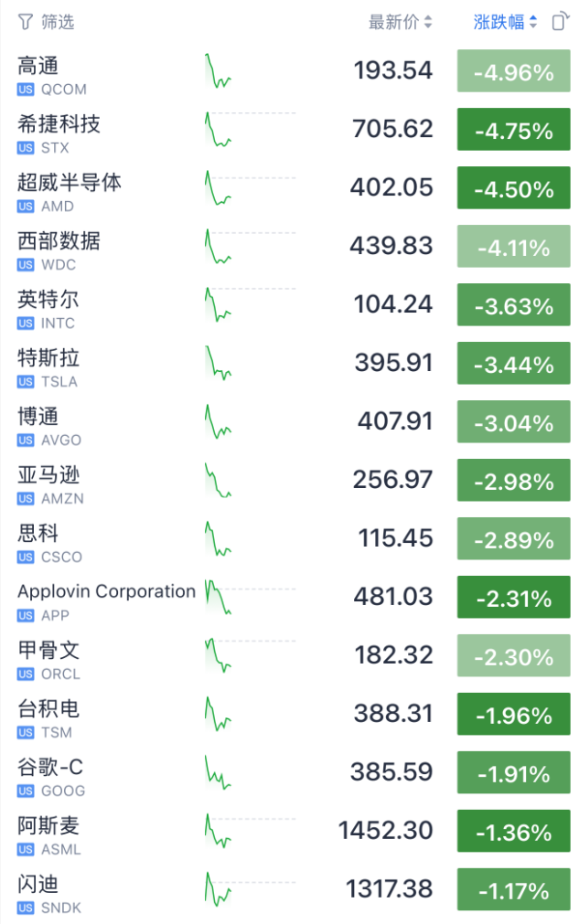Click the US market tag beside AVGO

[26, 441]
